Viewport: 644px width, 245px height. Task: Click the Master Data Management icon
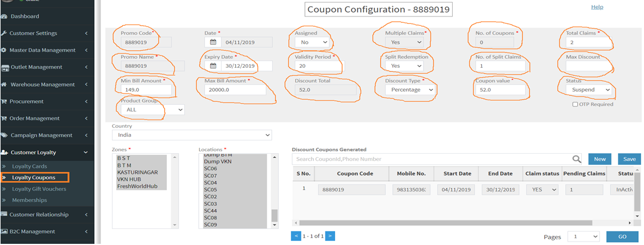pyautogui.click(x=3, y=50)
